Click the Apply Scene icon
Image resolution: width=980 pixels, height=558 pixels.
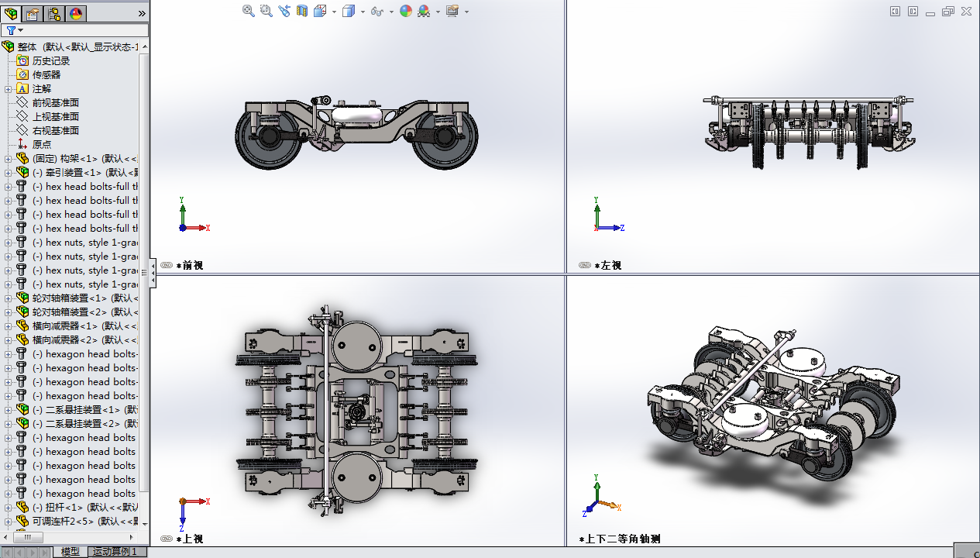(425, 11)
